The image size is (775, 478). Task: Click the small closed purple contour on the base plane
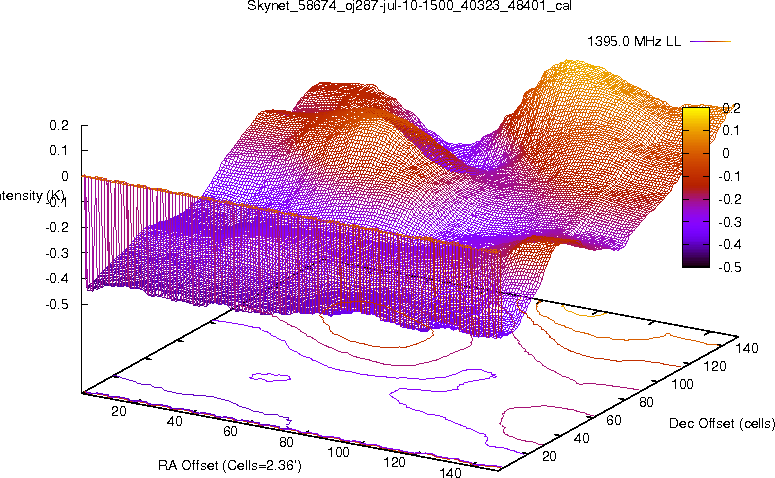tap(270, 377)
